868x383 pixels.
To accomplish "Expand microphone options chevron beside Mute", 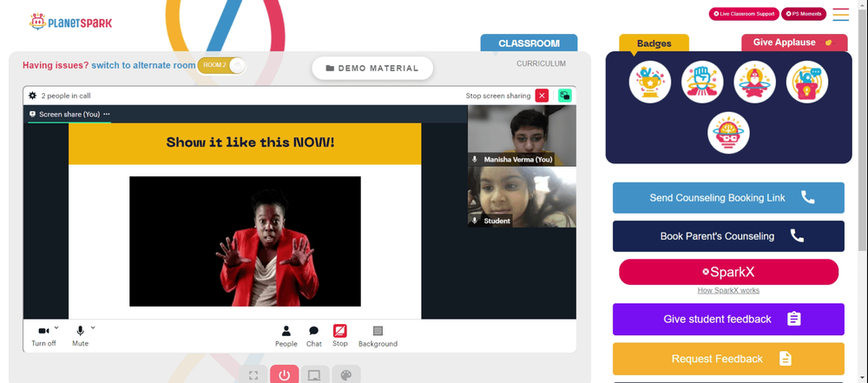I will point(93,327).
